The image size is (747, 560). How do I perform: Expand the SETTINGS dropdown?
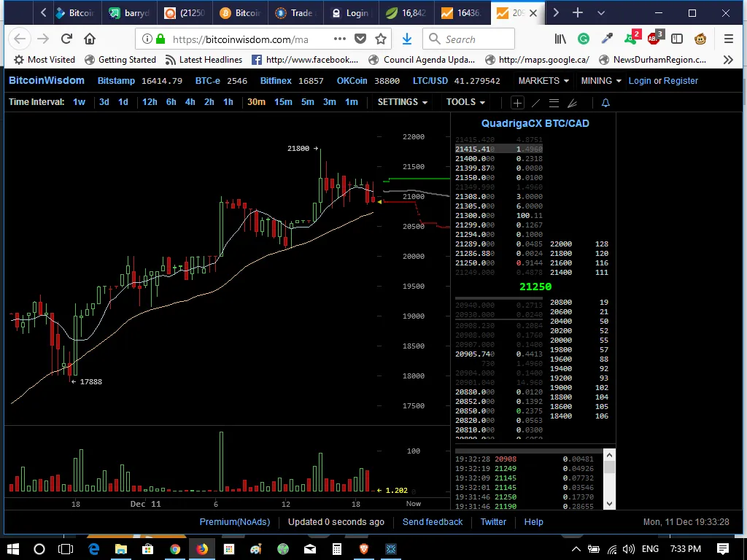pos(402,102)
